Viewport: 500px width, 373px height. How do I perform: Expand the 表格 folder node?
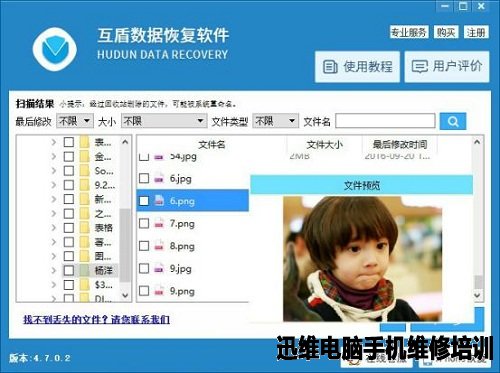[x=54, y=228]
